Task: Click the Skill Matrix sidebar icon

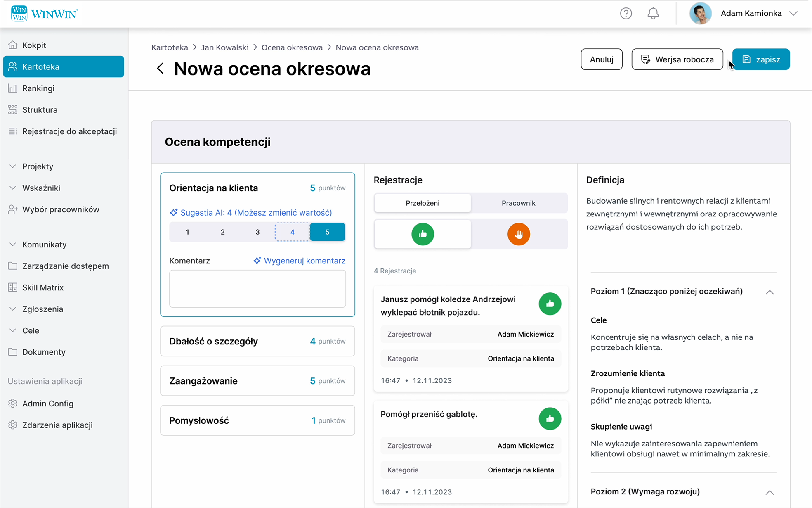Action: 13,287
